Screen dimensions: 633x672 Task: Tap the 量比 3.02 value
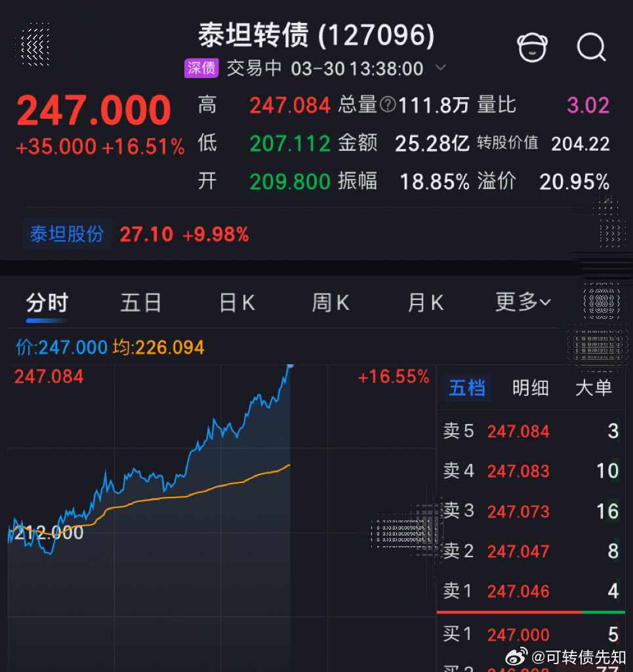click(588, 105)
